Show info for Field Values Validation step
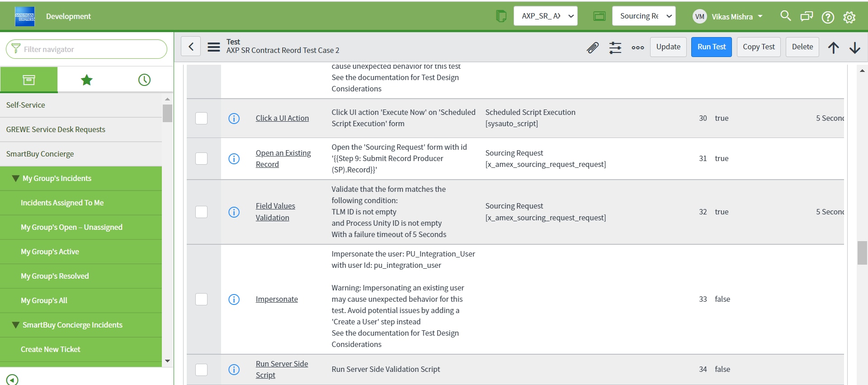 pyautogui.click(x=234, y=212)
